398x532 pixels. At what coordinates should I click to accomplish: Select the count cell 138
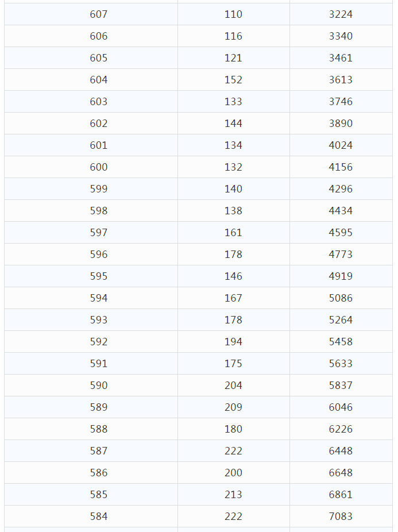coord(233,211)
